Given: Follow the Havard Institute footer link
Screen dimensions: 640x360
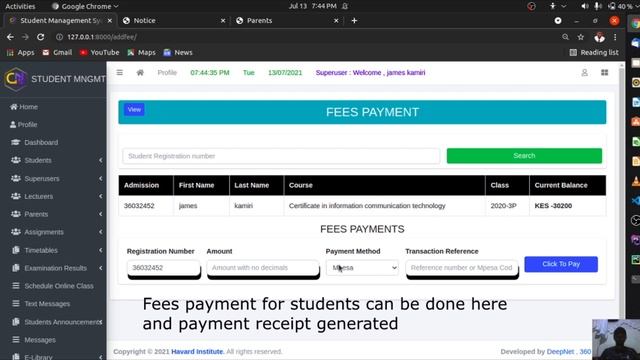Looking at the screenshot, I should (197, 351).
